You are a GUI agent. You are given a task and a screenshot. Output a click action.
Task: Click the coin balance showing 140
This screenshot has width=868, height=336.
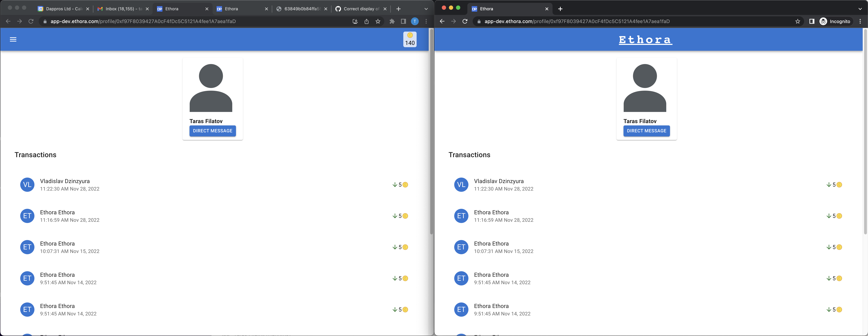pos(410,39)
